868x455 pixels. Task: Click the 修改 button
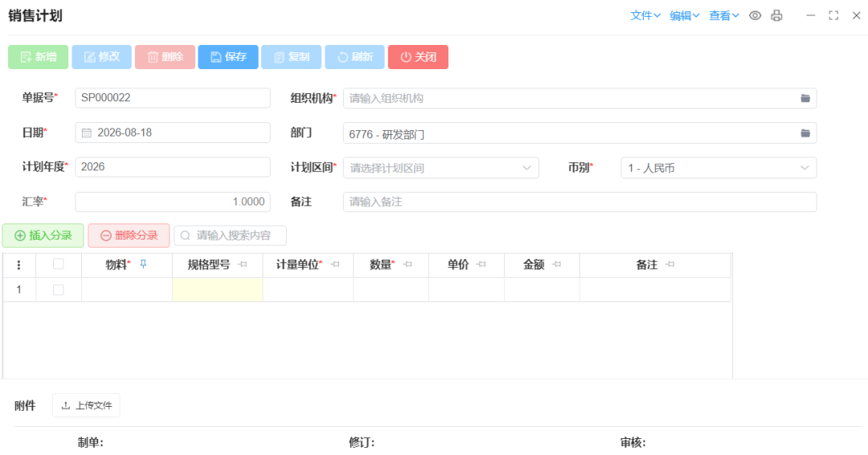pyautogui.click(x=101, y=57)
